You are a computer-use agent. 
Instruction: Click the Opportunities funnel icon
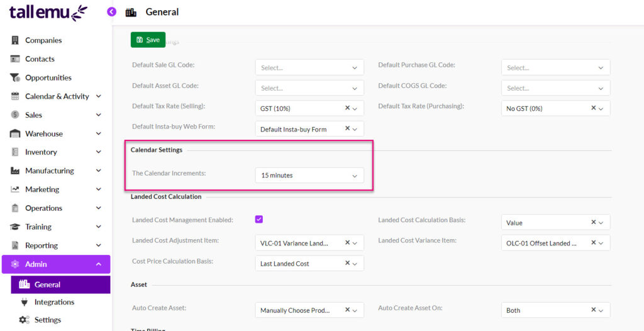click(15, 77)
